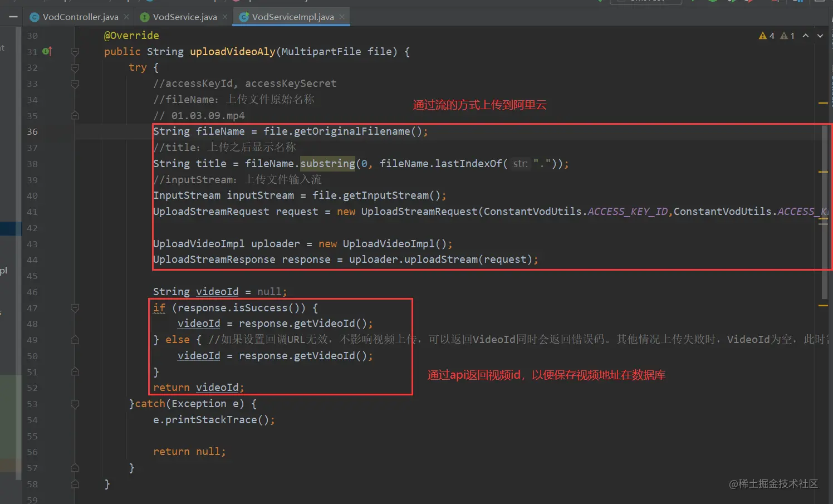Click the override gutter icon on line 31
Viewport: 833px width, 504px height.
point(47,51)
